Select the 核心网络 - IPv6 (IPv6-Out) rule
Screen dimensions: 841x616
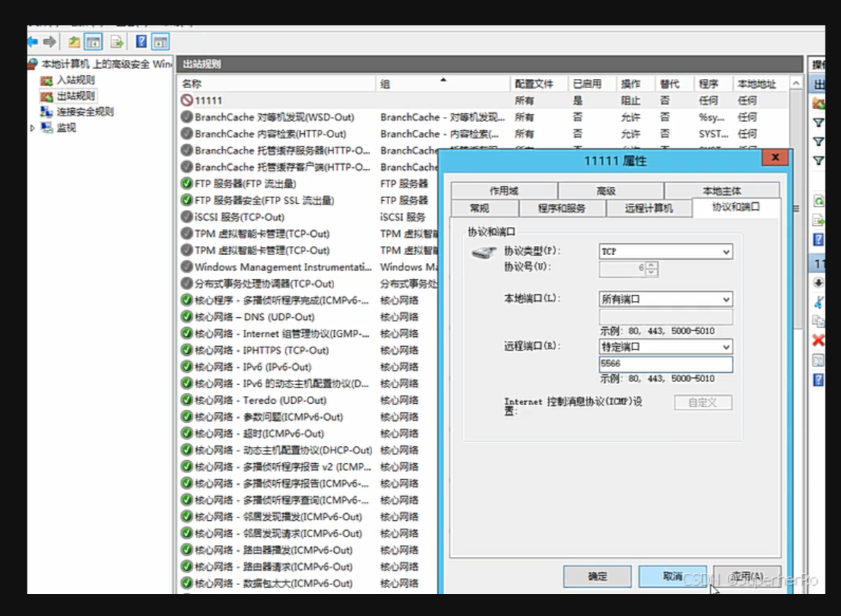click(x=252, y=366)
